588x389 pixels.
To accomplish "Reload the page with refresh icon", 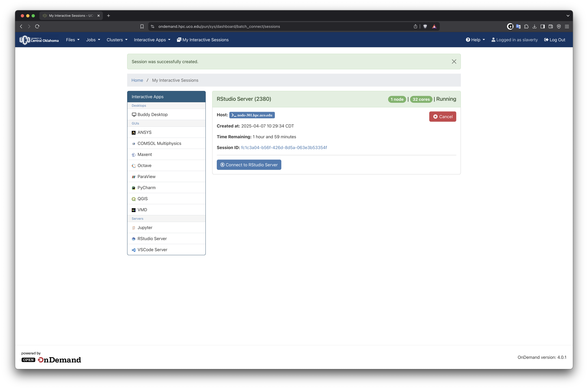I will 37,27.
